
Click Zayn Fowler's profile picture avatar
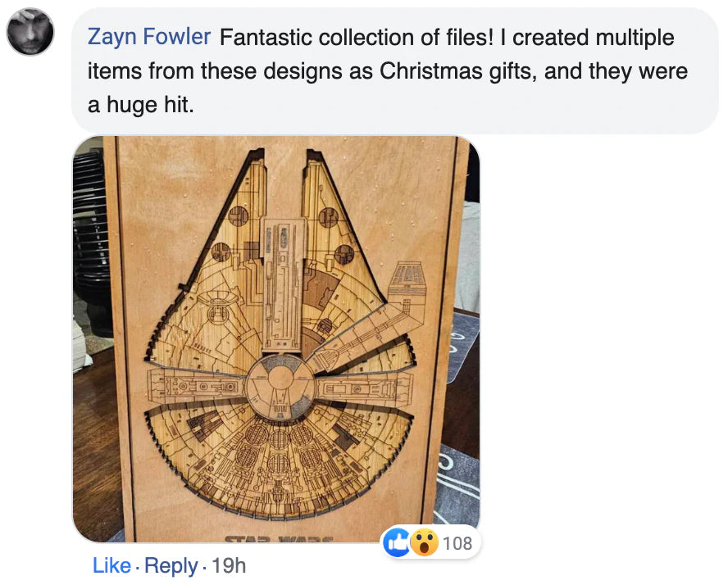[x=30, y=33]
